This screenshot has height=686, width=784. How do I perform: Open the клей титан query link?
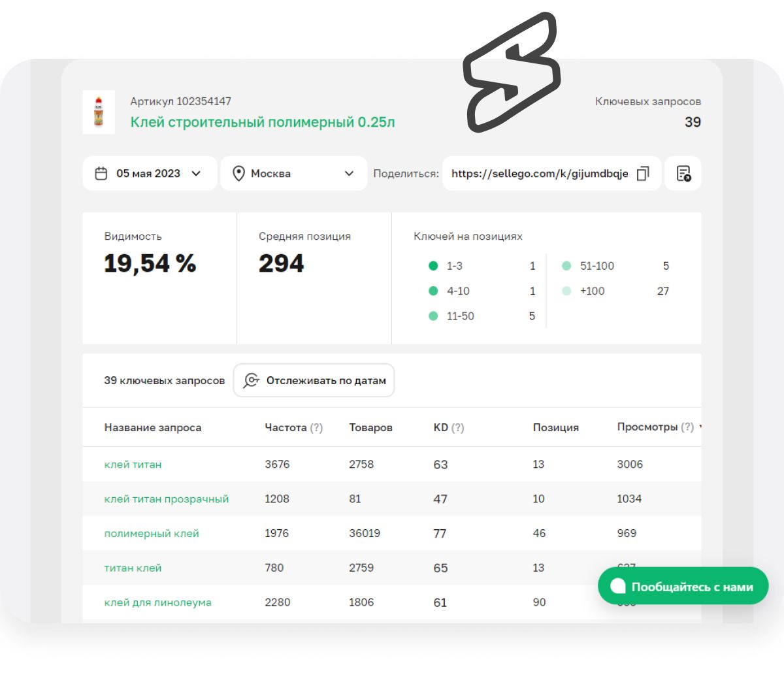133,465
